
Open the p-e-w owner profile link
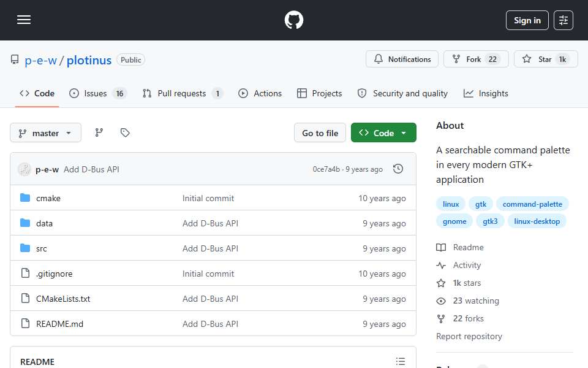tap(40, 60)
